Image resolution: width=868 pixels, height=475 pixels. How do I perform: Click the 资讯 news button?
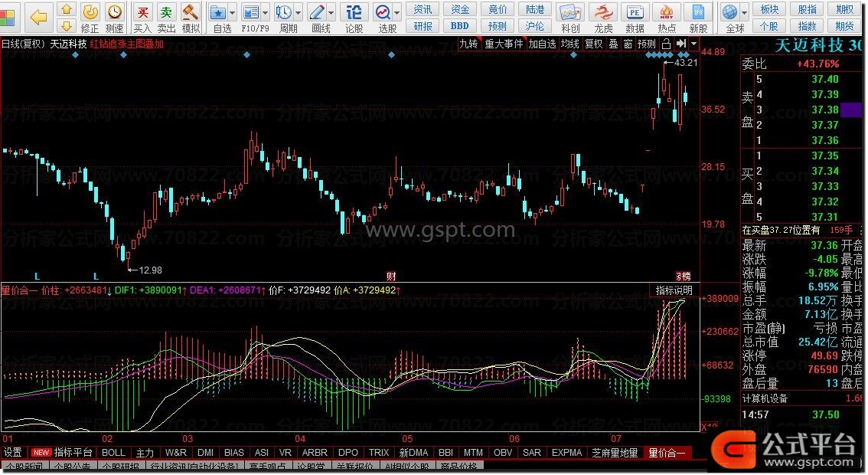(x=423, y=9)
